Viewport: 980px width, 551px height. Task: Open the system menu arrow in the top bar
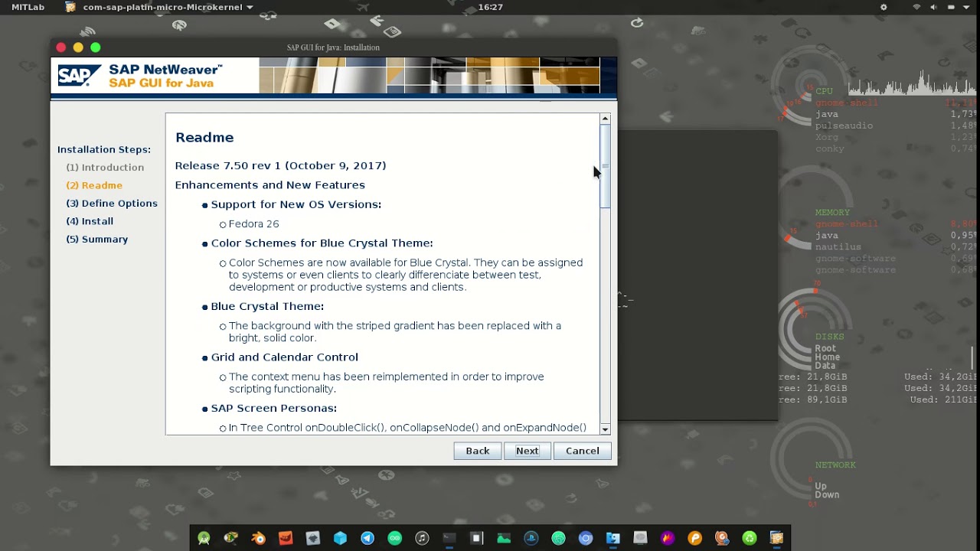(x=966, y=7)
